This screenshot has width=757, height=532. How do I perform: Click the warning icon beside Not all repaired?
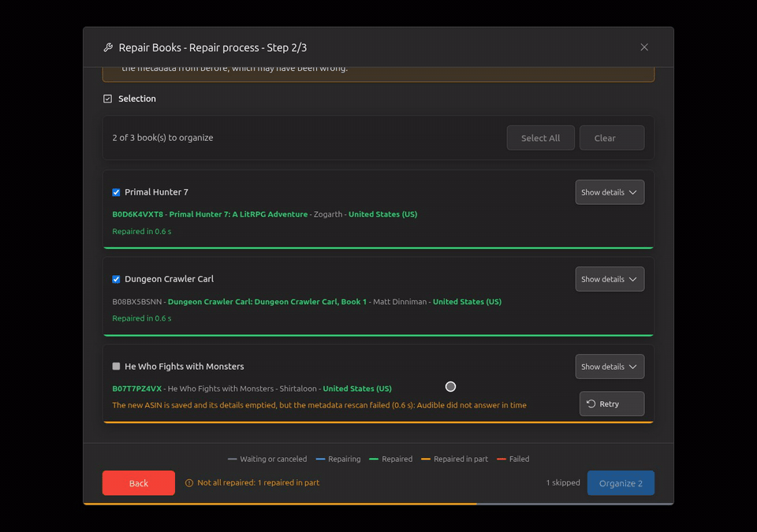point(189,483)
